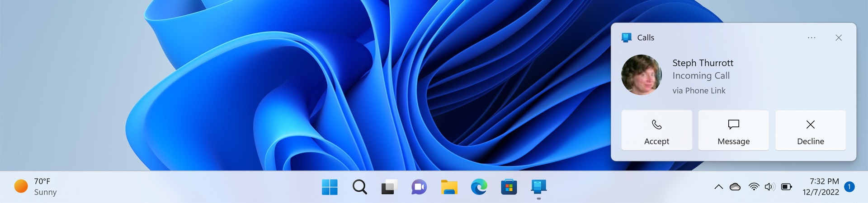Open notification center from clock and date
868x203 pixels.
point(821,187)
